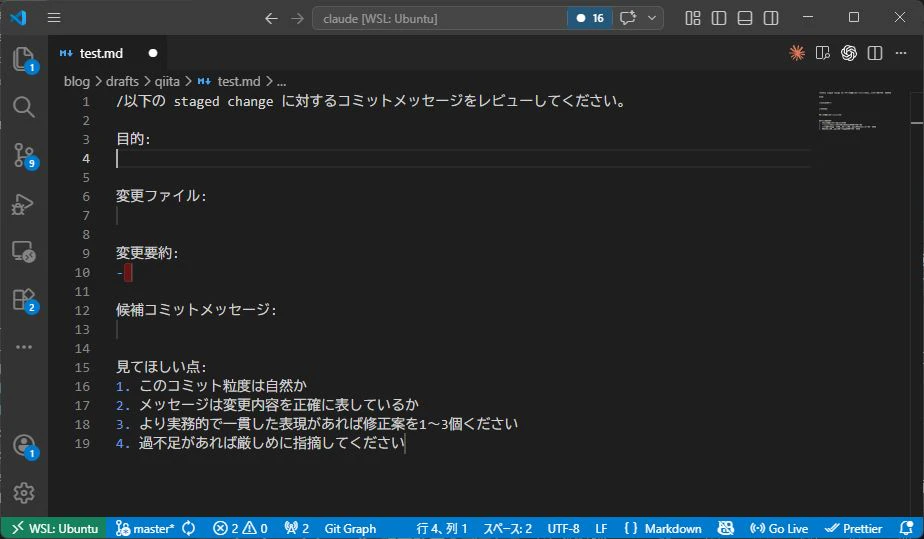Open the ChatGPT Codex icon
This screenshot has width=924, height=539.
click(x=849, y=53)
